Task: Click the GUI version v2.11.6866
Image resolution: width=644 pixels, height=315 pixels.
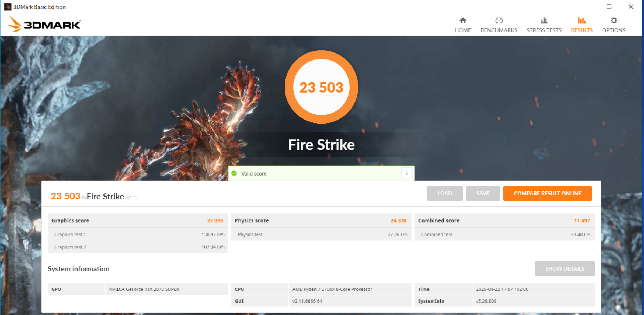Action: 308,301
